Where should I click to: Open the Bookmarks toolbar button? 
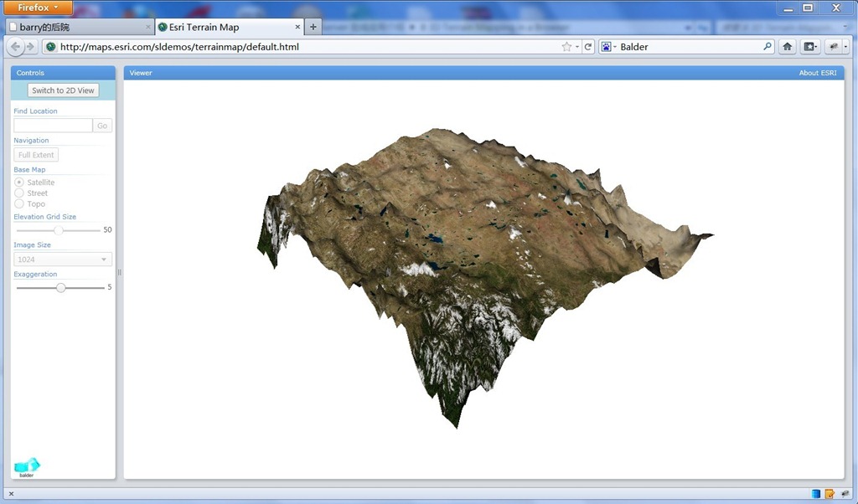(810, 47)
